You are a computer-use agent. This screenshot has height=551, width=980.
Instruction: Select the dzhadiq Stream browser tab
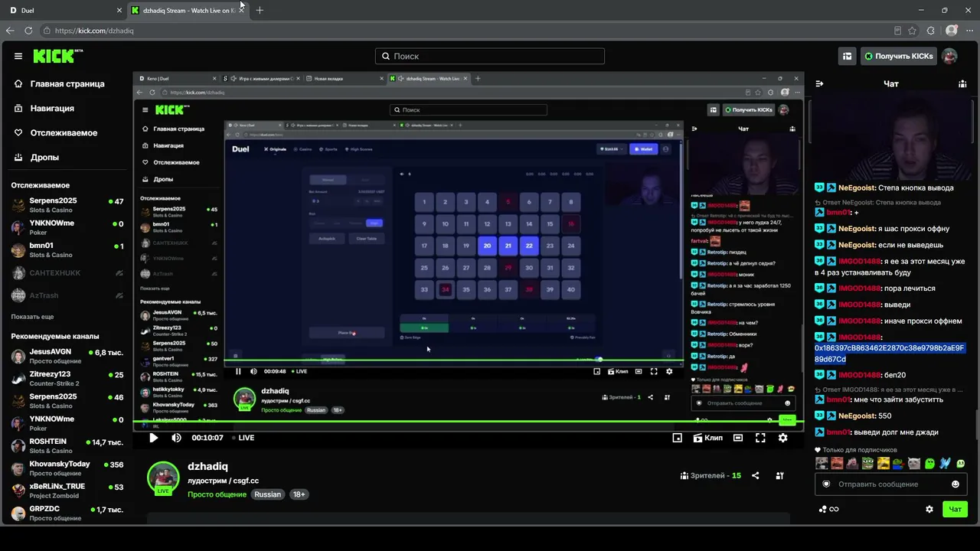(188, 11)
